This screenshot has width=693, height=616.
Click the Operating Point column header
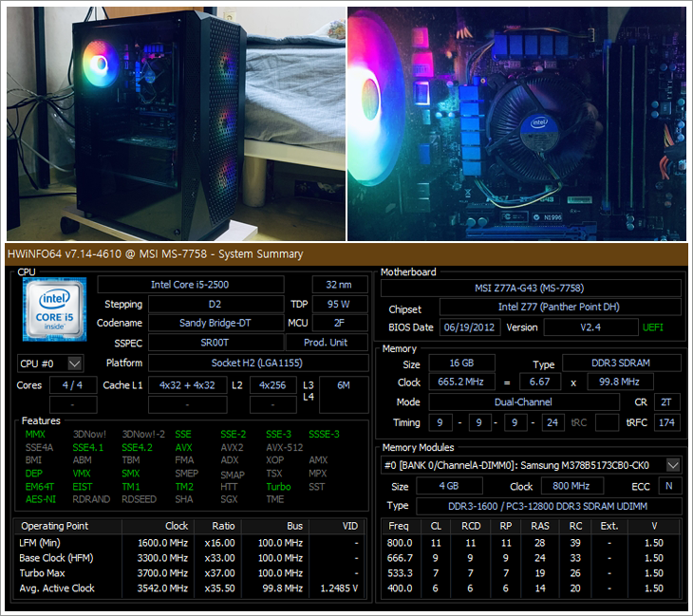[x=68, y=526]
